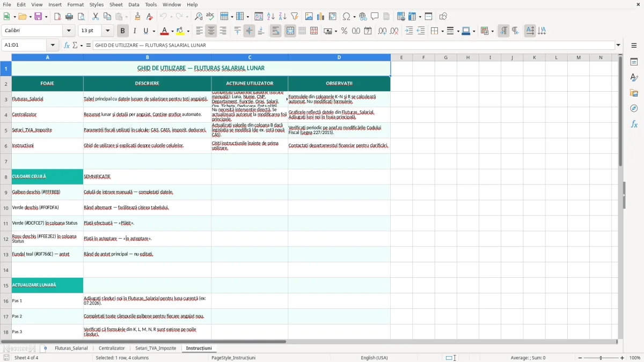Image resolution: width=644 pixels, height=362 pixels.
Task: Run the Spelling check icon
Action: point(210,17)
